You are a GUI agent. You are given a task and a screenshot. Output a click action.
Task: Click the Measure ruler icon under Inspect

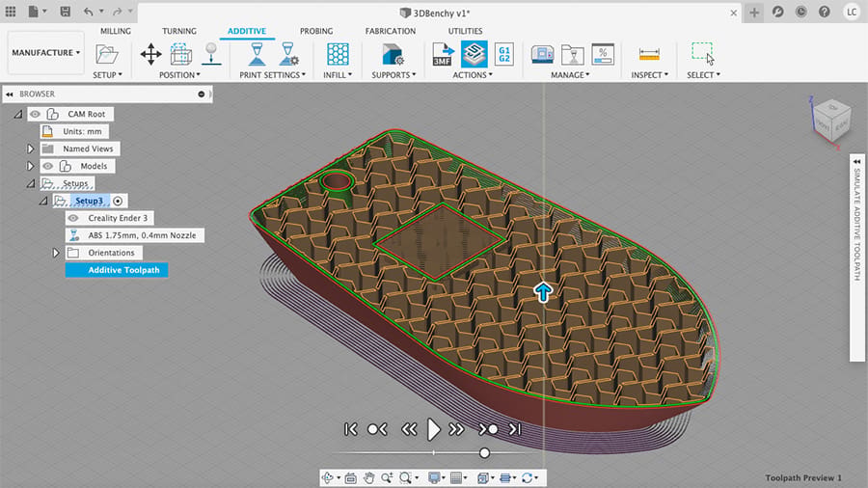coord(649,54)
